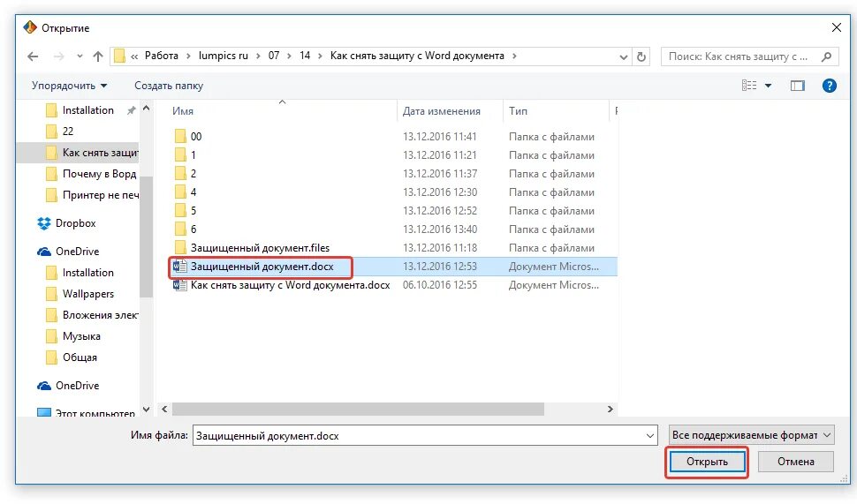Image resolution: width=857 pixels, height=504 pixels.
Task: Sort by Тип column header
Action: pos(518,111)
